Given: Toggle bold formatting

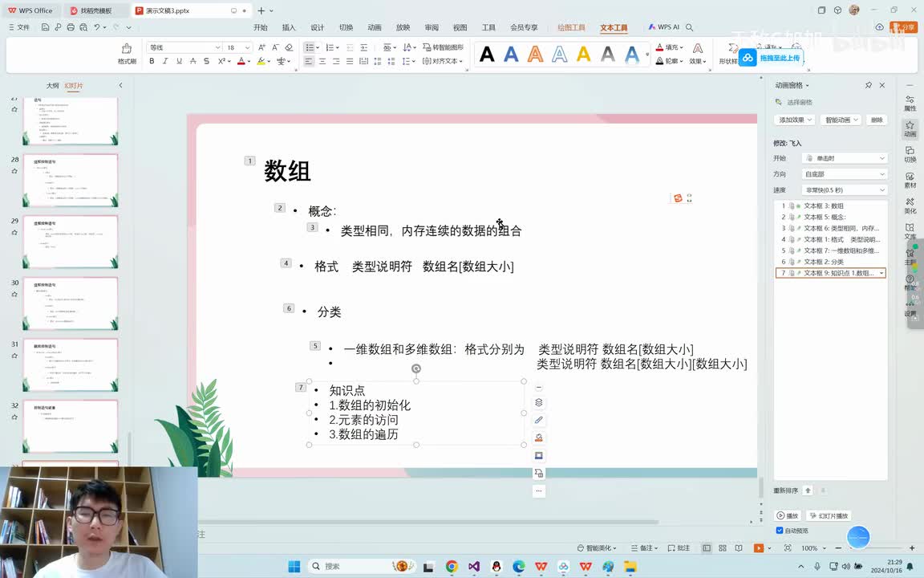Looking at the screenshot, I should [x=152, y=61].
